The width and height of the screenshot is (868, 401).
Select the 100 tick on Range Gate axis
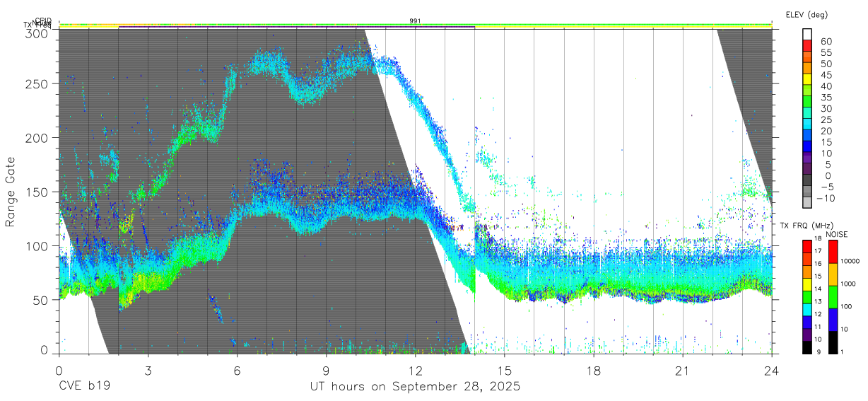coord(37,246)
